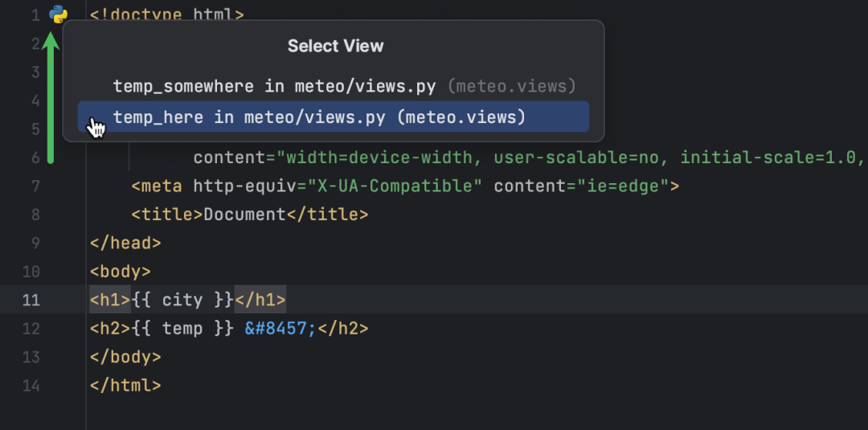Click the {{ temp }} template variable
The image size is (868, 430).
(182, 329)
